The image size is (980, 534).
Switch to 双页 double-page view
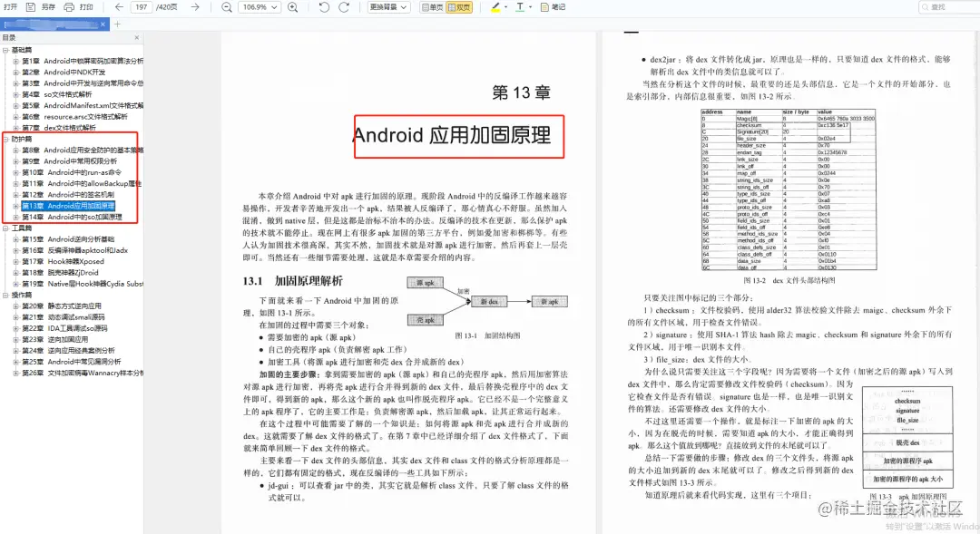[459, 7]
